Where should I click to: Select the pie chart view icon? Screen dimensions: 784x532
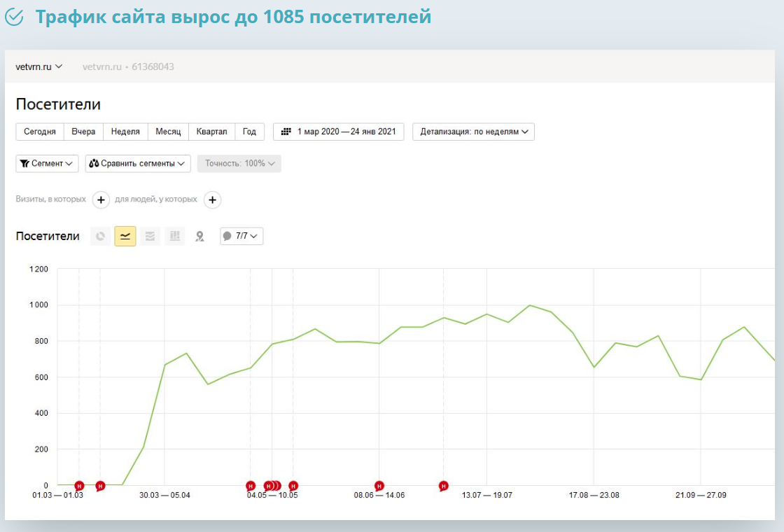click(101, 236)
